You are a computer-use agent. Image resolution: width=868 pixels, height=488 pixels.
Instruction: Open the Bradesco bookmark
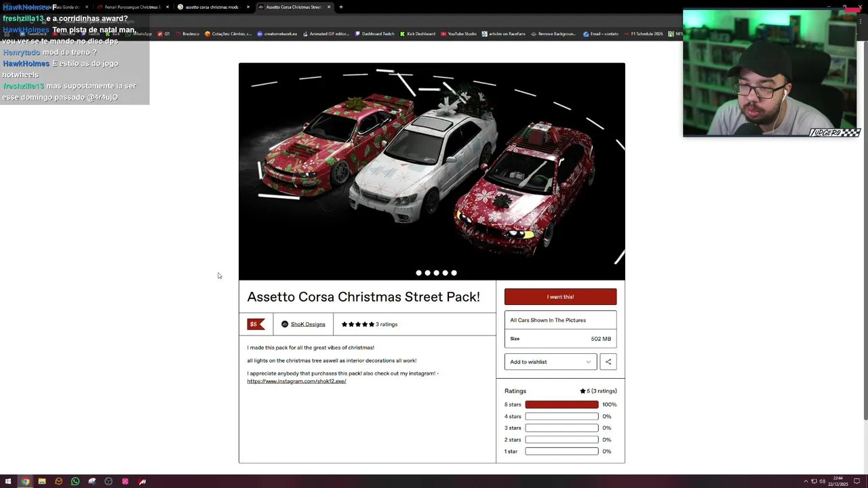tap(186, 34)
